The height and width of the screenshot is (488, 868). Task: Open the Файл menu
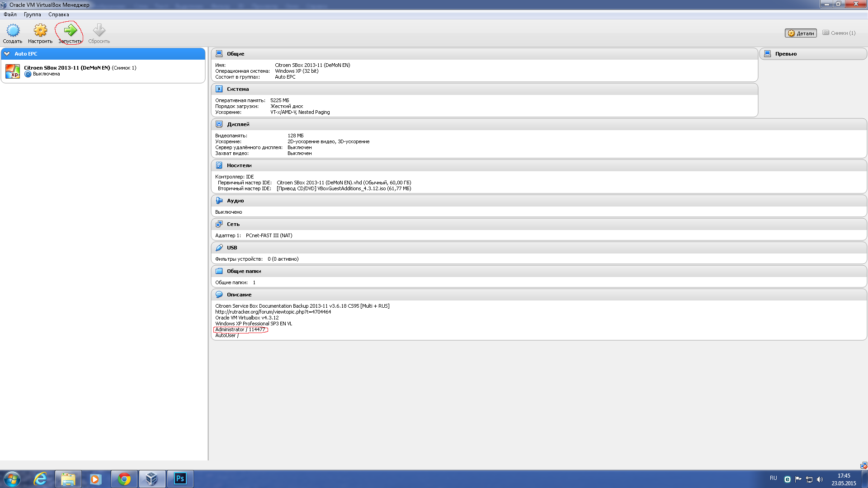pos(10,14)
